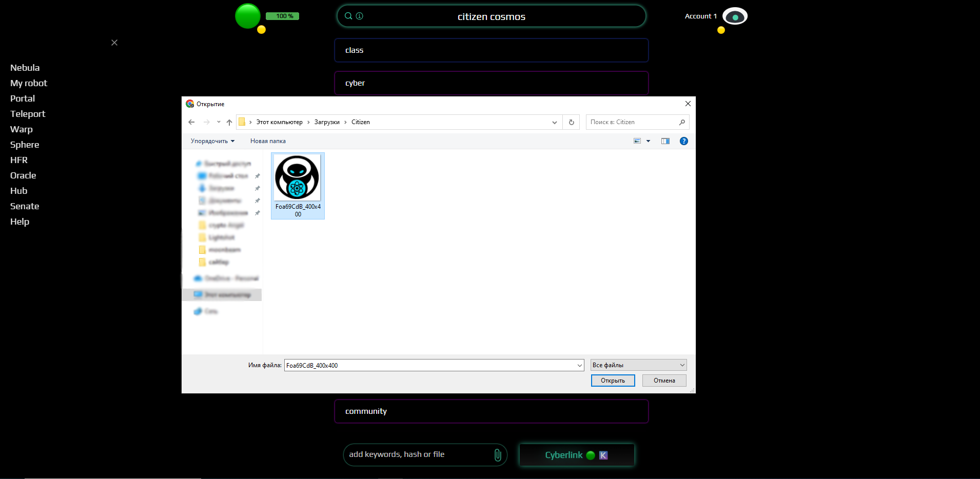
Task: Open the cyber search result
Action: coord(492,83)
